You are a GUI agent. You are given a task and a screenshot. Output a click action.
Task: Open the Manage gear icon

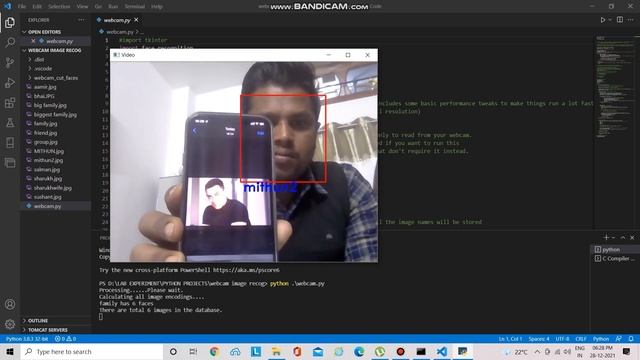click(10, 324)
